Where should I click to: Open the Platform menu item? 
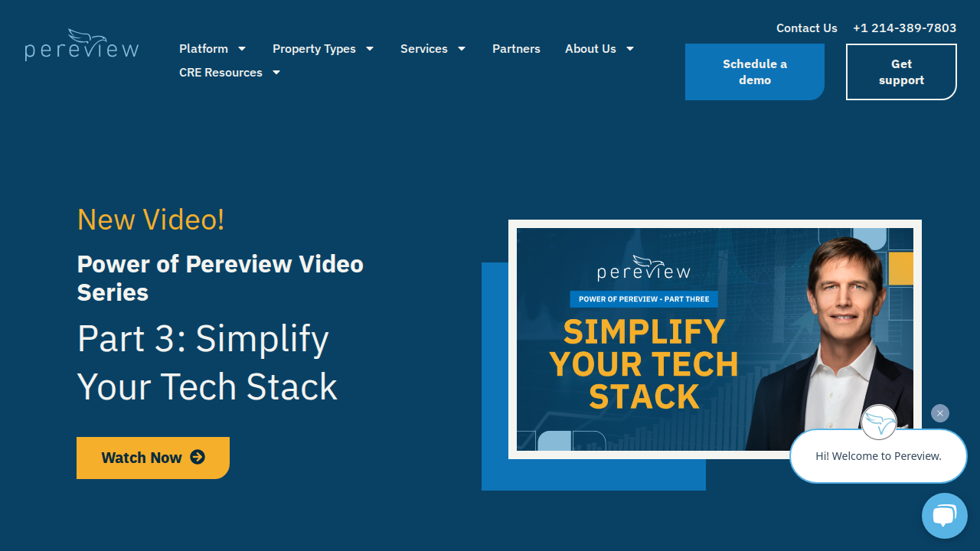pyautogui.click(x=204, y=48)
